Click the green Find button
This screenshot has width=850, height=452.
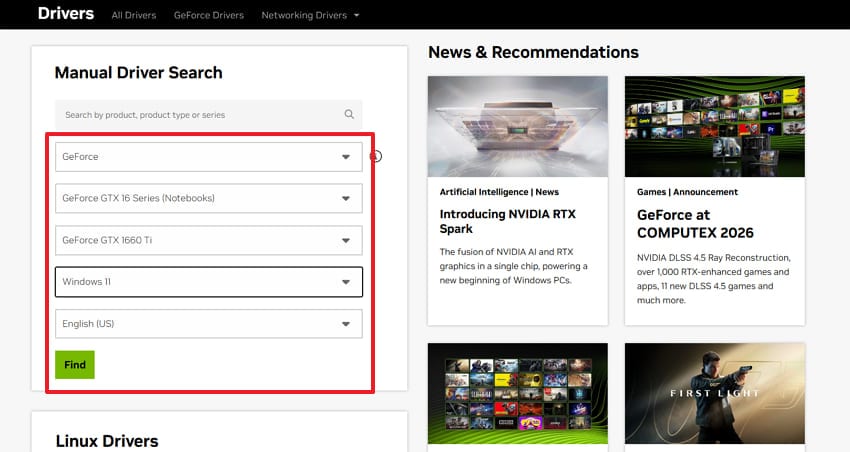[x=75, y=365]
